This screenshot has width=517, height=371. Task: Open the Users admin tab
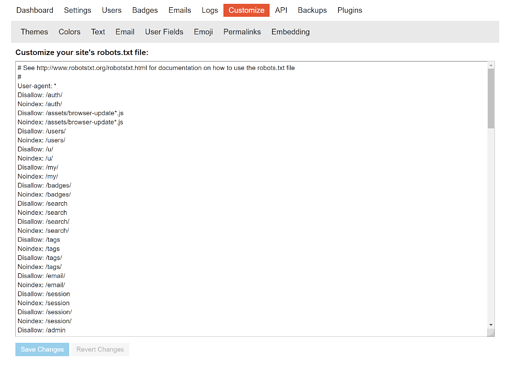point(112,10)
